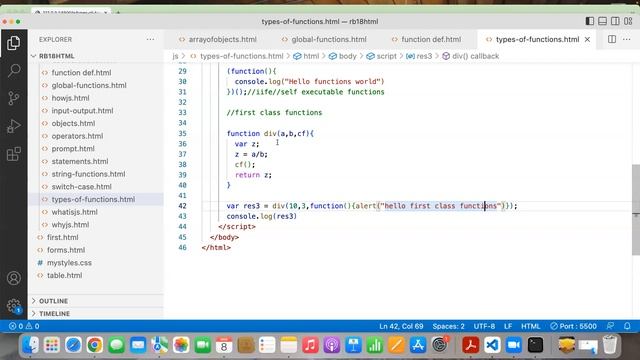Open howjs.html file
640x360 pixels.
(x=70, y=98)
